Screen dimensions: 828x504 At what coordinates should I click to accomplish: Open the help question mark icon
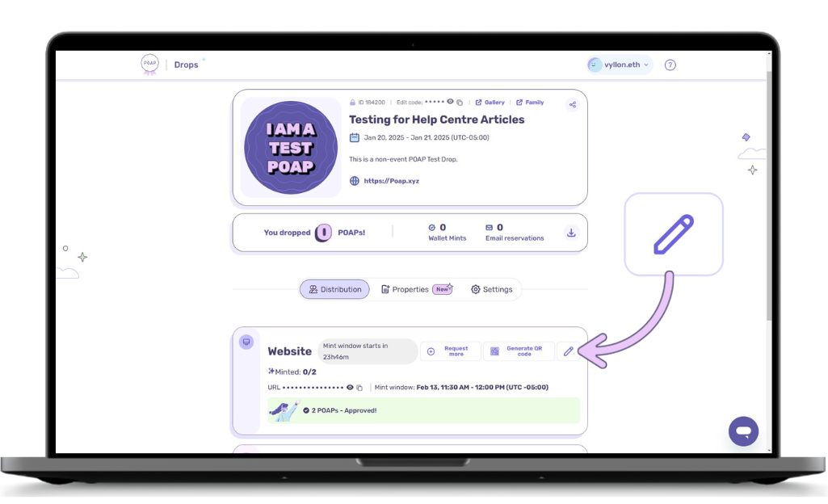670,65
